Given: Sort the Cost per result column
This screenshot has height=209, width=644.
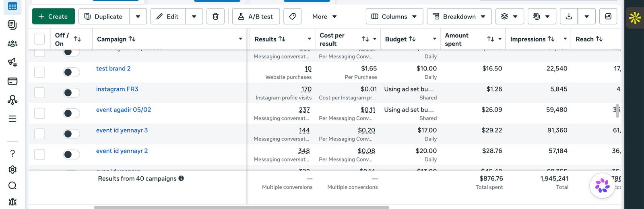Looking at the screenshot, I should pyautogui.click(x=365, y=39).
